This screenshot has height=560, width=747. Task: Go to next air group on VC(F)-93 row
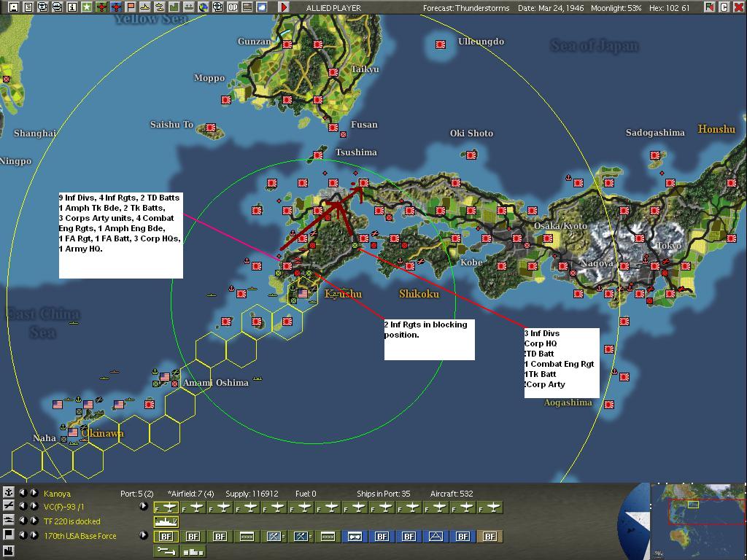(x=34, y=506)
